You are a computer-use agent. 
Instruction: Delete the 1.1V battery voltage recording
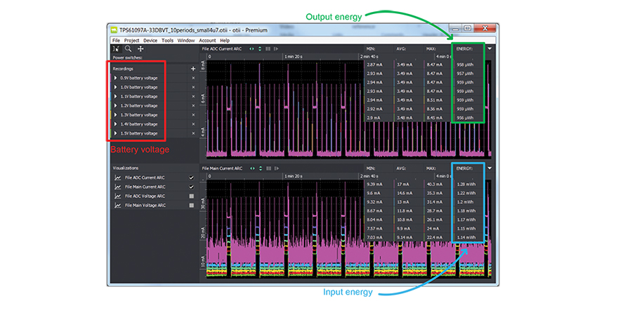coord(193,96)
